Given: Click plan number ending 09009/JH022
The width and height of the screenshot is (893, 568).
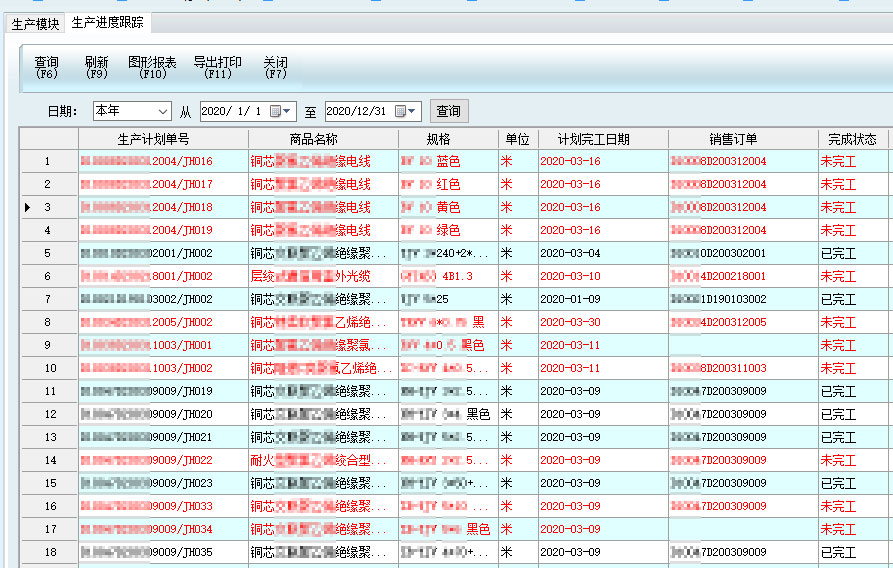Looking at the screenshot, I should (x=163, y=460).
